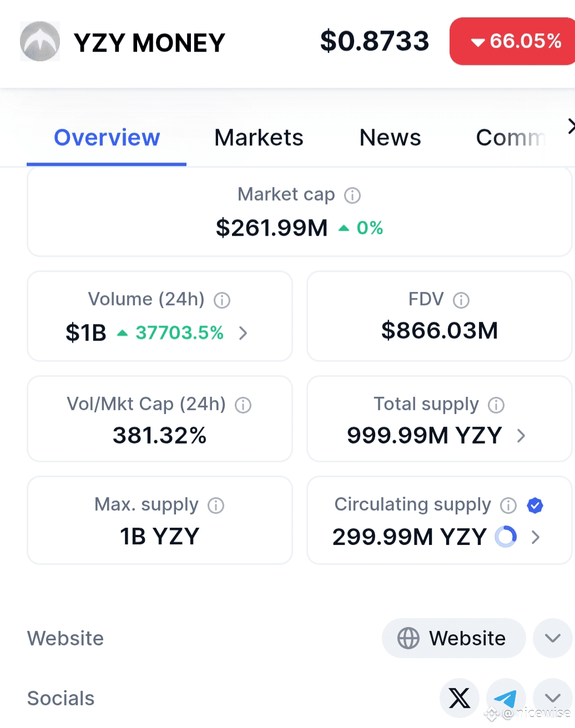575x728 pixels.
Task: Click the Total supply info icon
Action: [496, 405]
